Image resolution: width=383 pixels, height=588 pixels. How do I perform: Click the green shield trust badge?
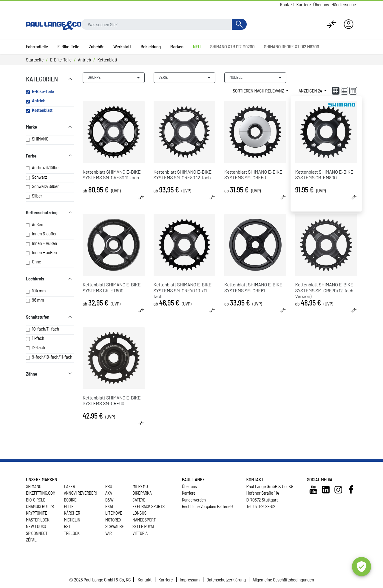361,566
